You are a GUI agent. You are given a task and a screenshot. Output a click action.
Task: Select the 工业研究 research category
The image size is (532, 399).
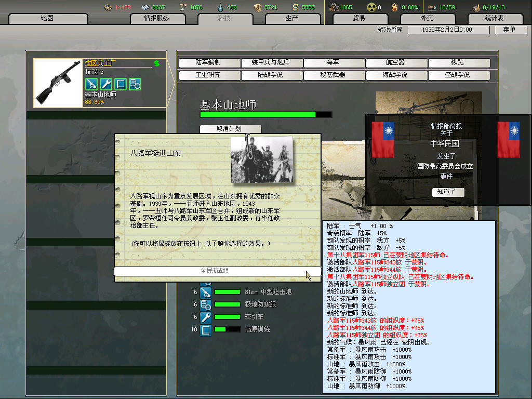(209, 75)
